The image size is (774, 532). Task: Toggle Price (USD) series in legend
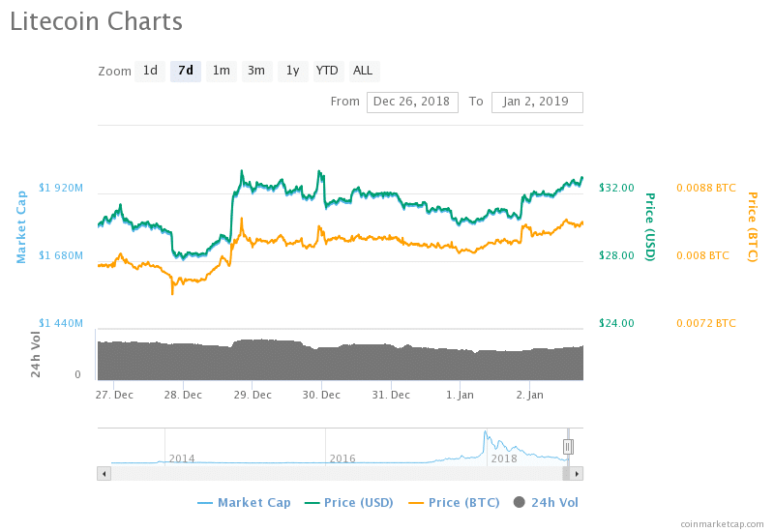coord(349,503)
